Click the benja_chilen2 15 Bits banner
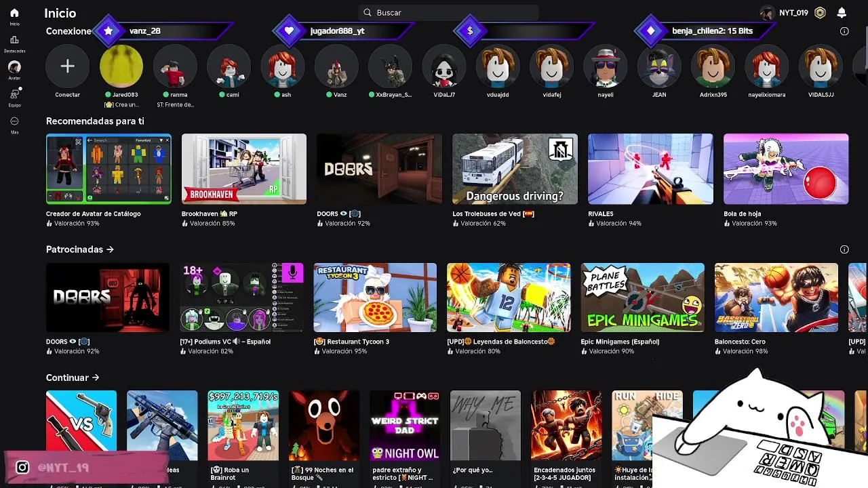 (705, 31)
